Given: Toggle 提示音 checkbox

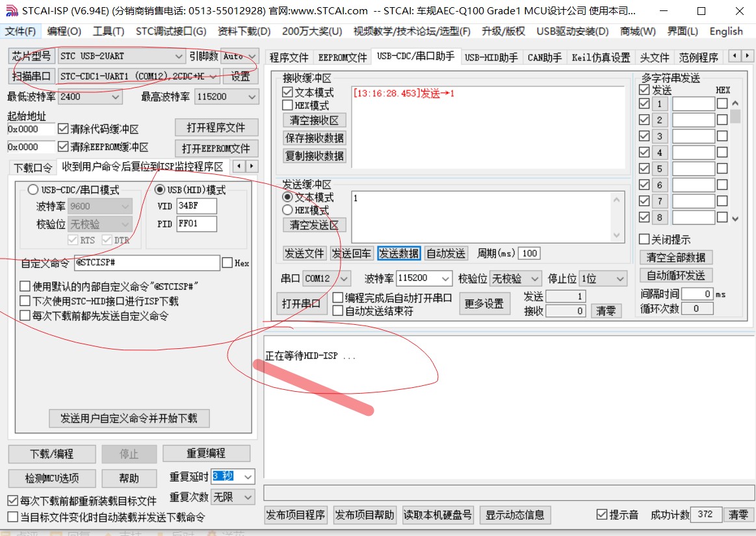Looking at the screenshot, I should point(602,515).
